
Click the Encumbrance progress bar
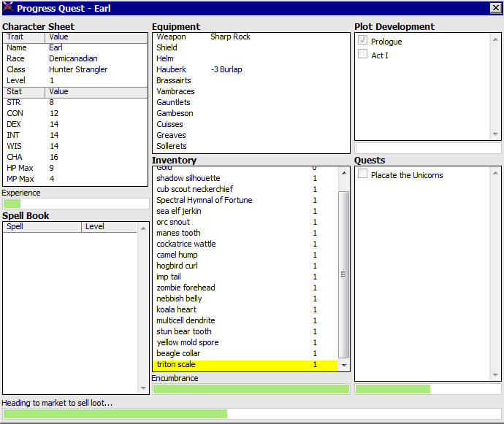click(x=251, y=389)
